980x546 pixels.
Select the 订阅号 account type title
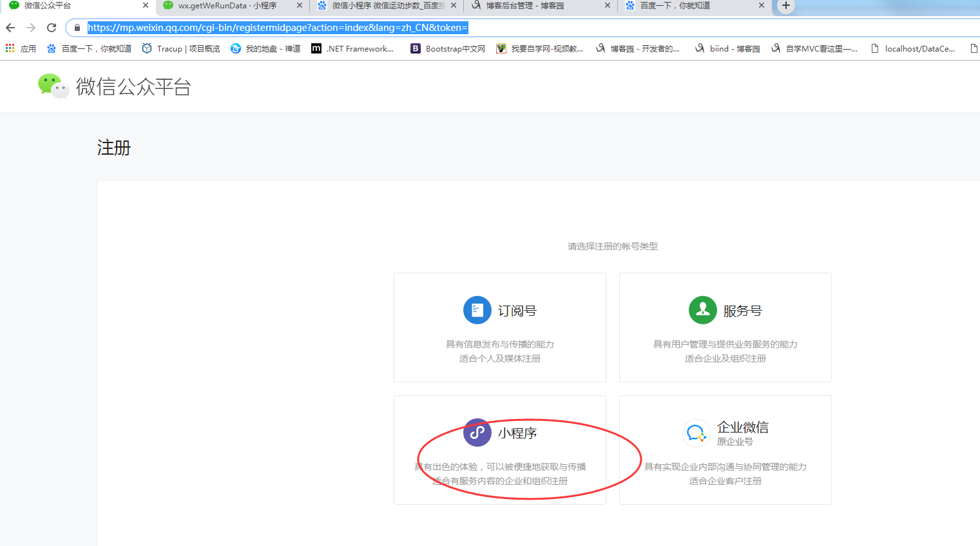(x=517, y=311)
